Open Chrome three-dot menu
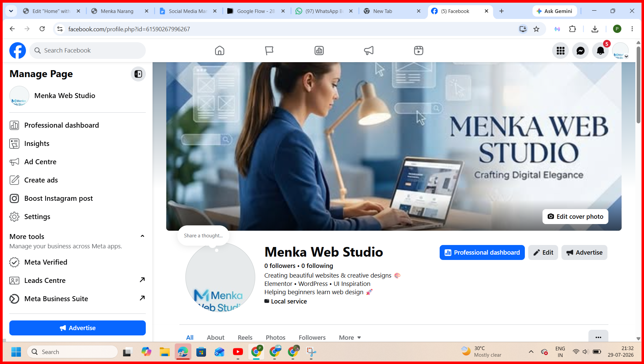 [x=632, y=29]
